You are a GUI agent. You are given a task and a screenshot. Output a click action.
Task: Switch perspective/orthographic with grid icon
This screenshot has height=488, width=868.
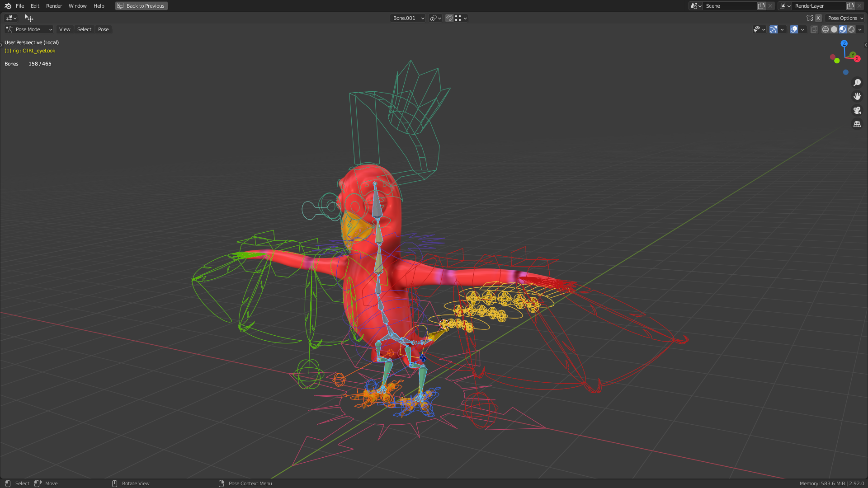(857, 124)
